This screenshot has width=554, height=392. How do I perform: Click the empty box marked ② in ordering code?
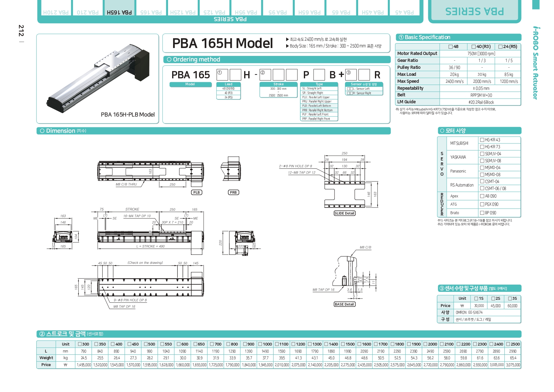pyautogui.click(x=265, y=75)
